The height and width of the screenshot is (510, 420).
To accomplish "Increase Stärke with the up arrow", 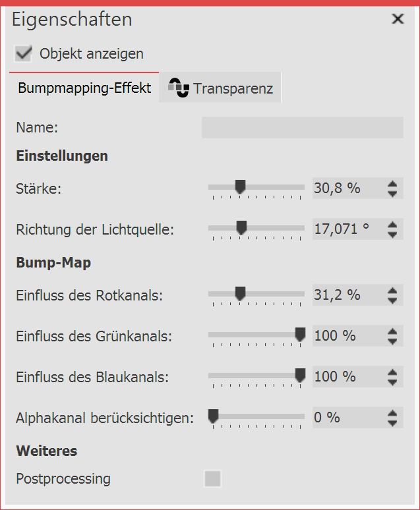I will pos(392,184).
